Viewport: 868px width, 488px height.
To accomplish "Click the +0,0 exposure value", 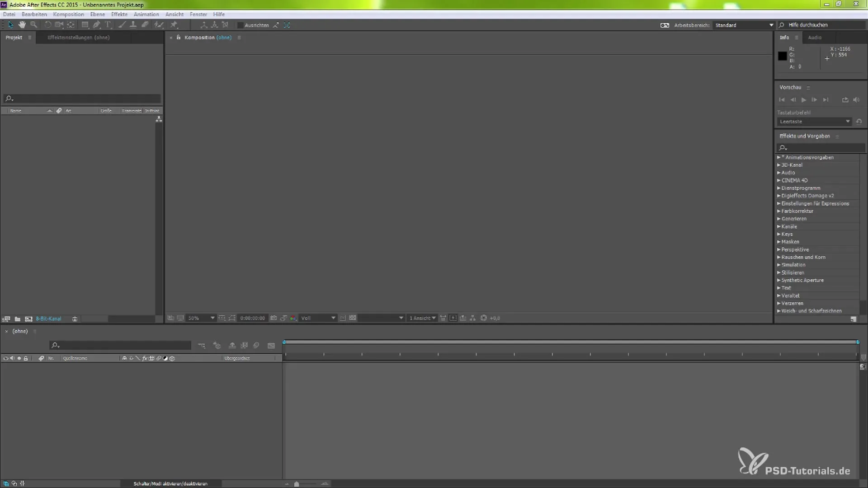I will [x=495, y=318].
